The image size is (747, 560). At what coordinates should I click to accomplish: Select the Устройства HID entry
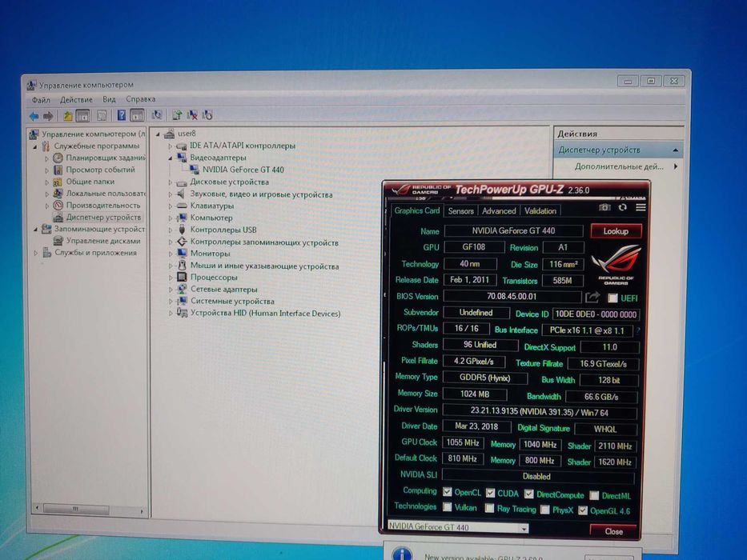tap(265, 314)
